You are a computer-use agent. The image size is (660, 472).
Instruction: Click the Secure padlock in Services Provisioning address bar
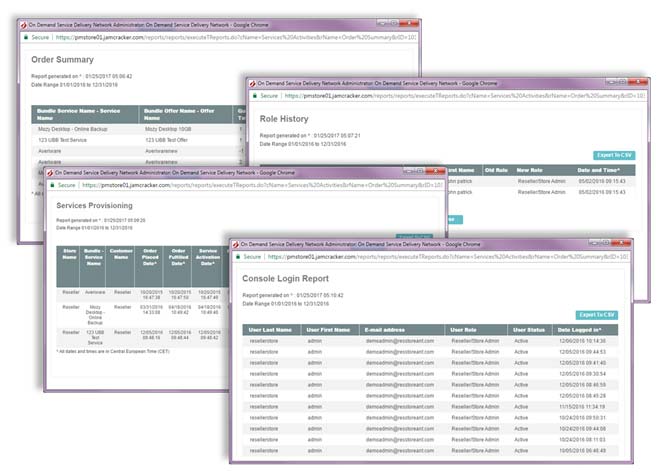pos(52,185)
